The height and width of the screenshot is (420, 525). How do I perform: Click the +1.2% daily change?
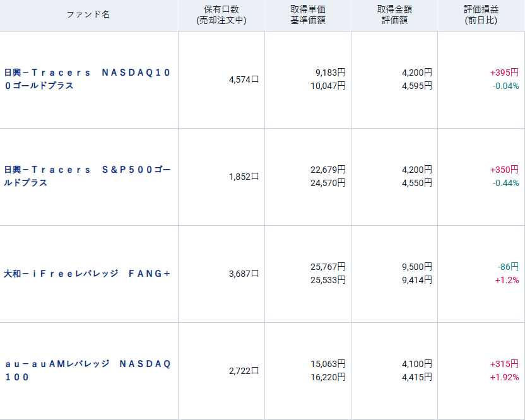pyautogui.click(x=507, y=280)
